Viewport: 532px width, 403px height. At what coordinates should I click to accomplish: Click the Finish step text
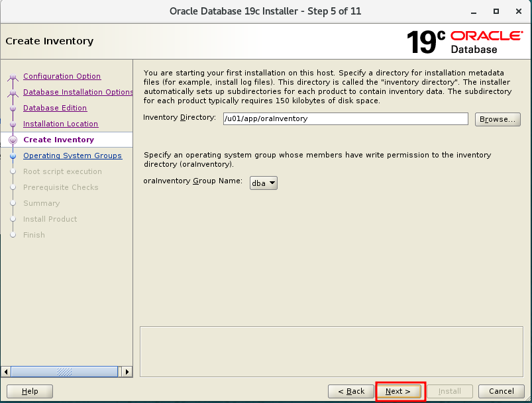tap(34, 235)
